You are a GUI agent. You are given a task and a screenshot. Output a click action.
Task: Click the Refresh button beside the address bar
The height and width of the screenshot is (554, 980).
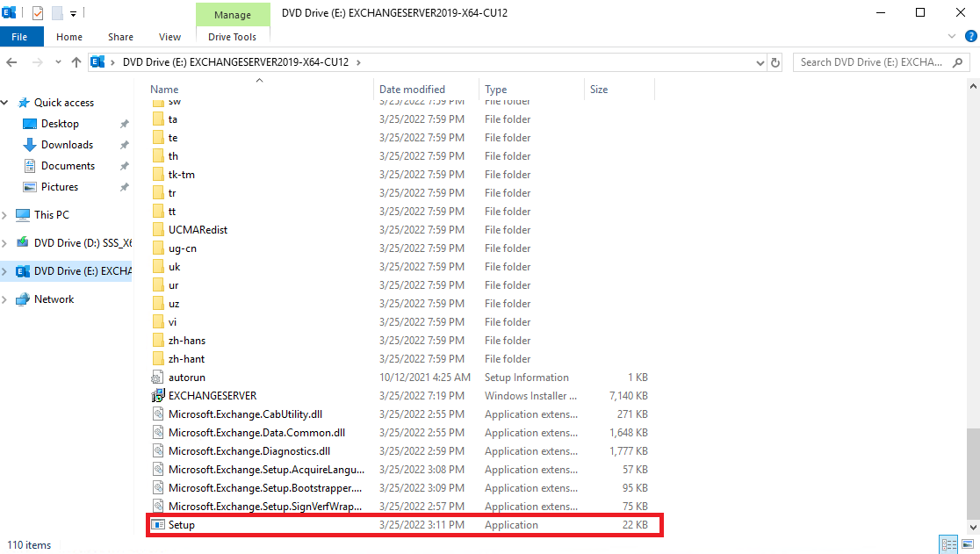coord(776,62)
